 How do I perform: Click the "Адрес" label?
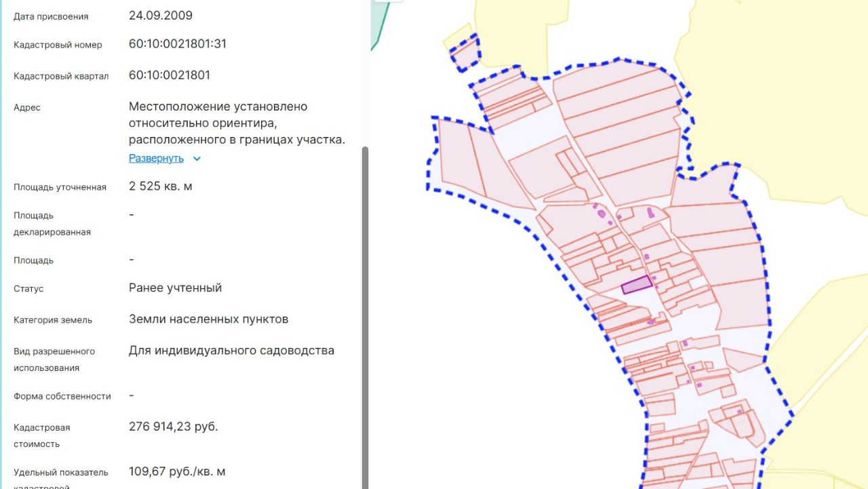pos(27,107)
